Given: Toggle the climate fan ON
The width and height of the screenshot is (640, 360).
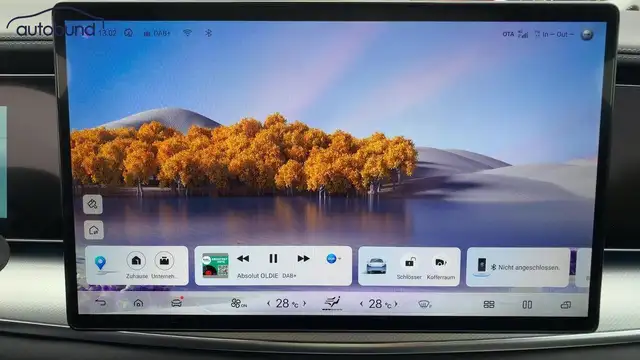Looking at the screenshot, I should point(238,303).
